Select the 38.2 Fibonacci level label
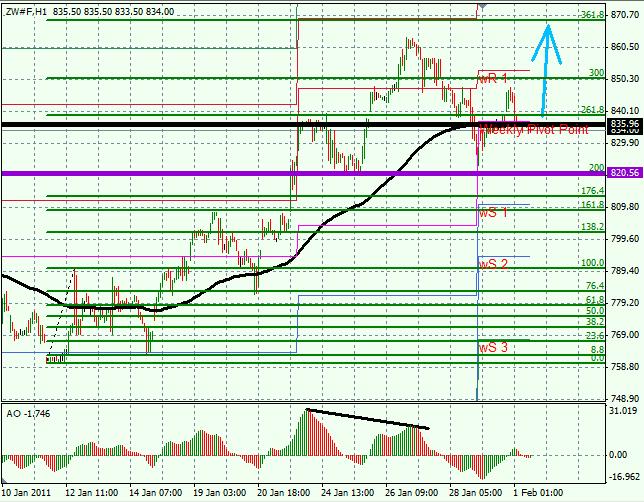The image size is (644, 502). click(595, 322)
